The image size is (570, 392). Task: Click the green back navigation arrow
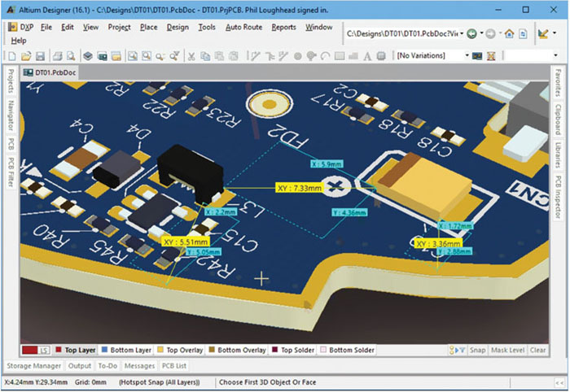(x=472, y=34)
